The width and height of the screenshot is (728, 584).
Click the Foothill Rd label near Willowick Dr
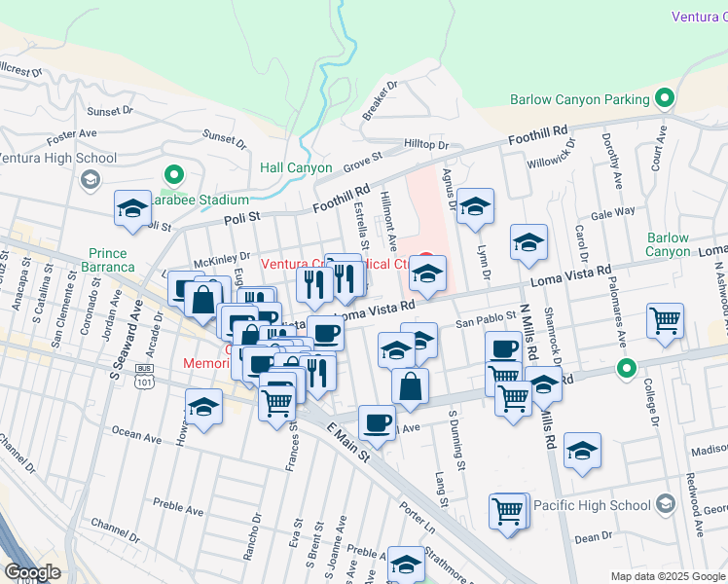tap(538, 134)
